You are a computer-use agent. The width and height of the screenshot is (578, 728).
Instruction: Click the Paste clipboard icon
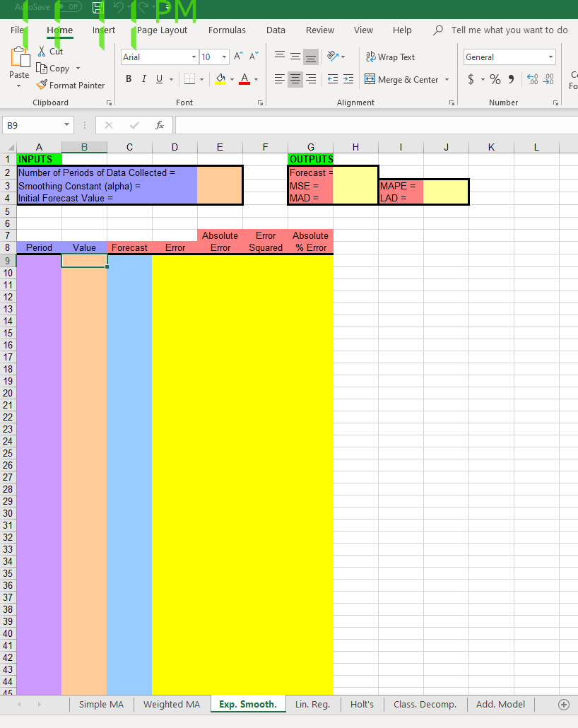pyautogui.click(x=20, y=57)
